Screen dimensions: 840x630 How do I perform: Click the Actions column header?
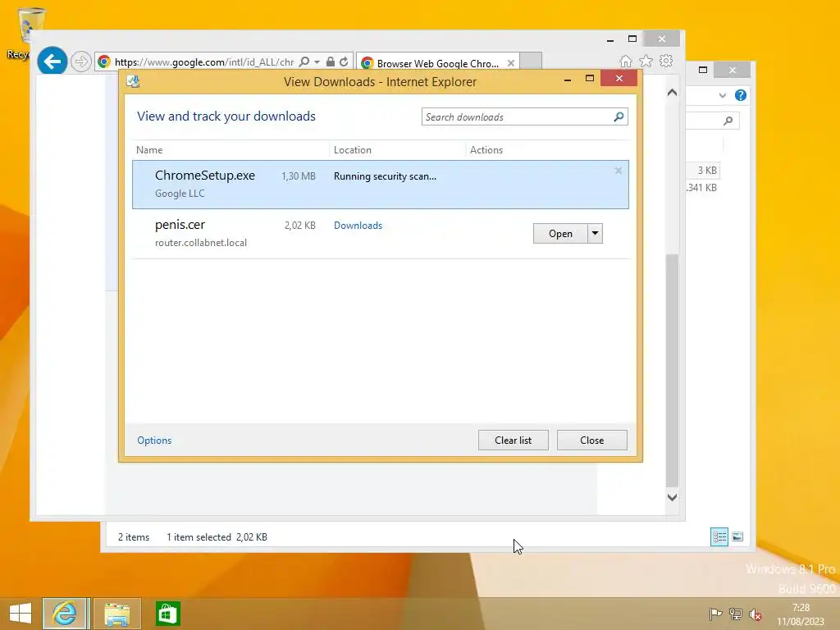tap(547, 150)
